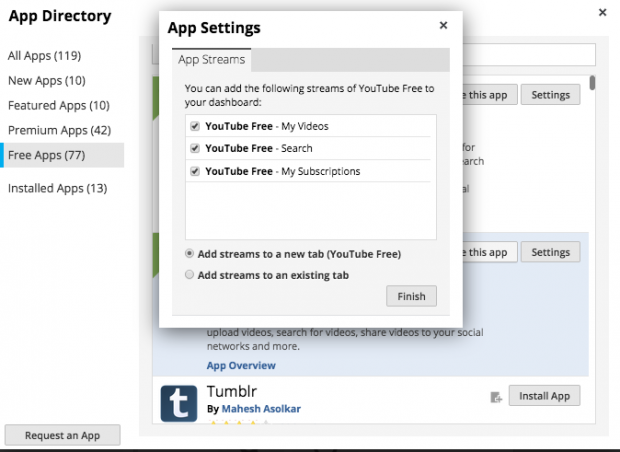This screenshot has width=620, height=452.
Task: Switch to the App Streams tab
Action: [212, 60]
